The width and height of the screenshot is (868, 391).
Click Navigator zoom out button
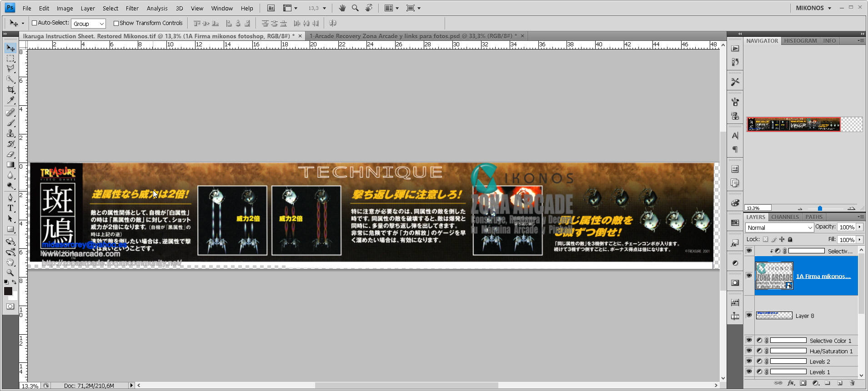click(800, 208)
